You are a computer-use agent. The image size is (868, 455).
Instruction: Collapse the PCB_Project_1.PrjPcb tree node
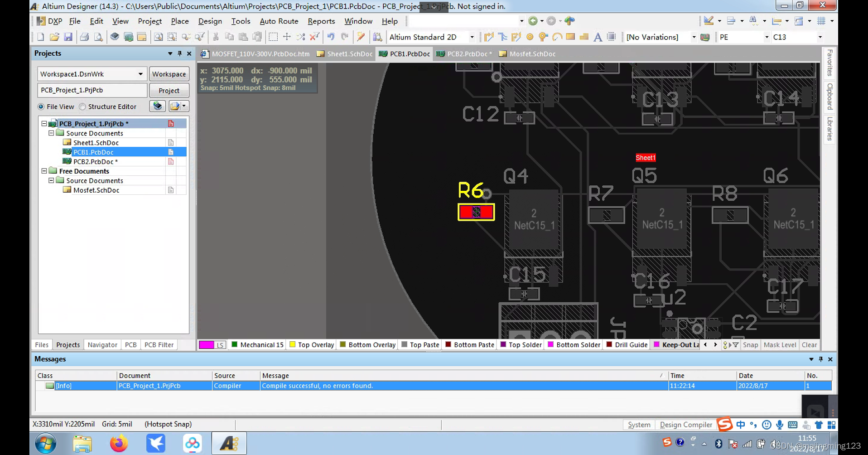point(44,124)
